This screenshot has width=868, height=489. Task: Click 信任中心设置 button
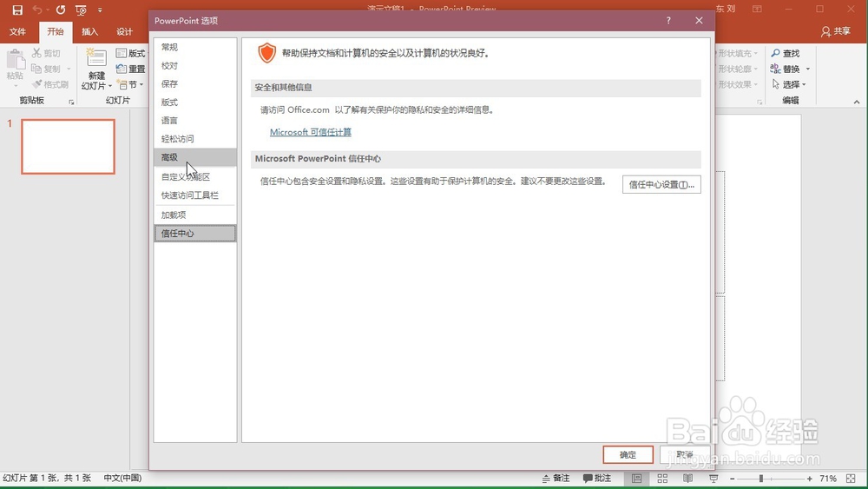[661, 184]
